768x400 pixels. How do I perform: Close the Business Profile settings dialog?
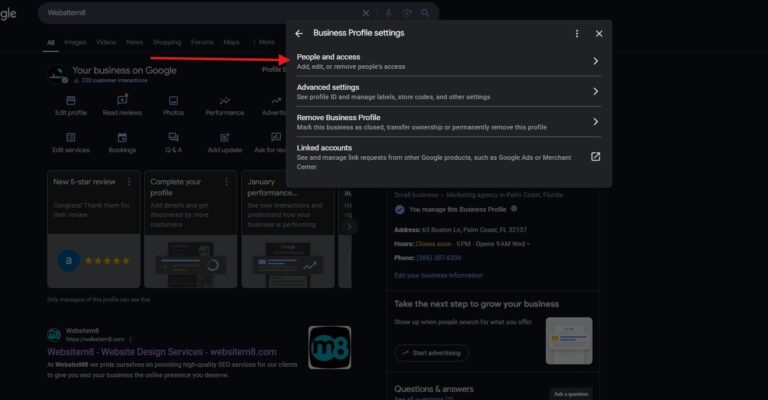pyautogui.click(x=599, y=33)
